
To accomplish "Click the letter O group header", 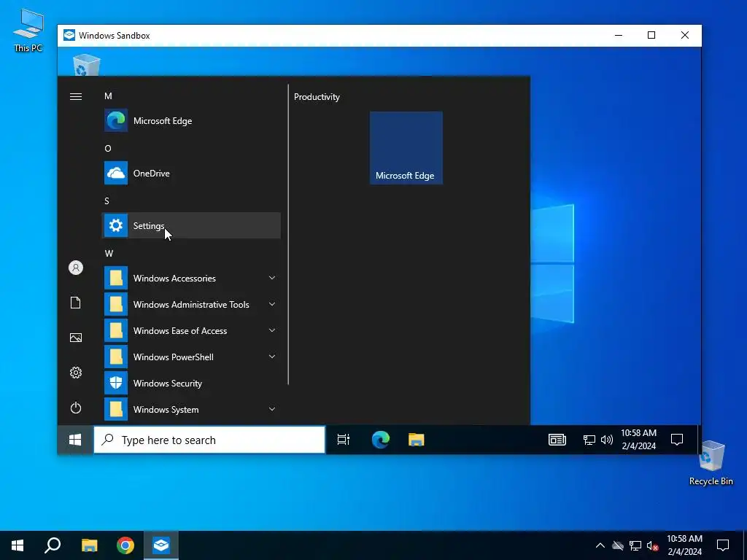I will [108, 149].
